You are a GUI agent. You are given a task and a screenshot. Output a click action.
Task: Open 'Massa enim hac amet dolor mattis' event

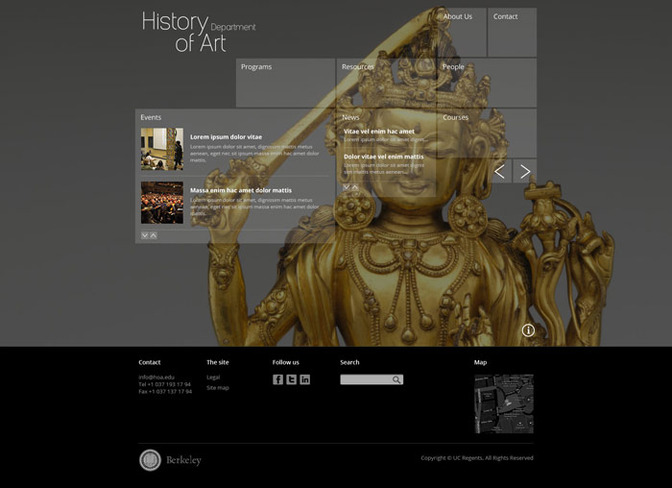click(x=241, y=190)
